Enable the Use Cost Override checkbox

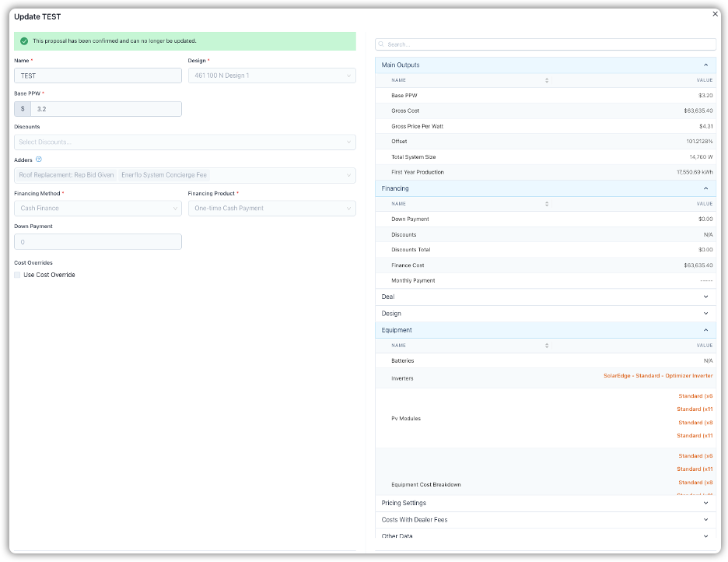pos(18,275)
